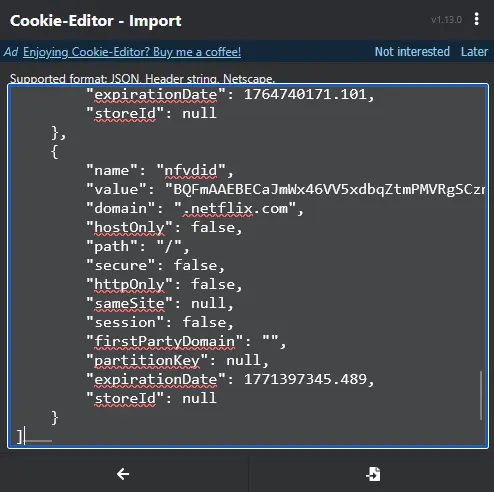
Task: Click the "firstPartyDomain" key text
Action: click(165, 342)
